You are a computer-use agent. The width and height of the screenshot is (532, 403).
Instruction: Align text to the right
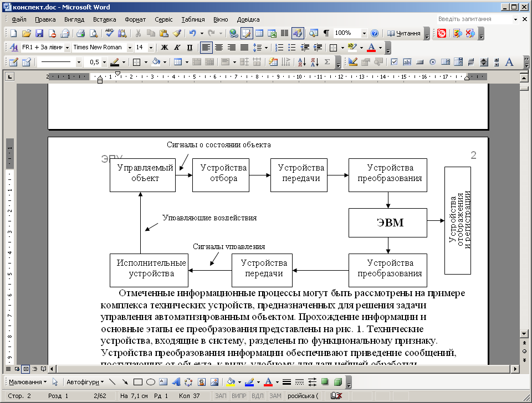click(232, 48)
